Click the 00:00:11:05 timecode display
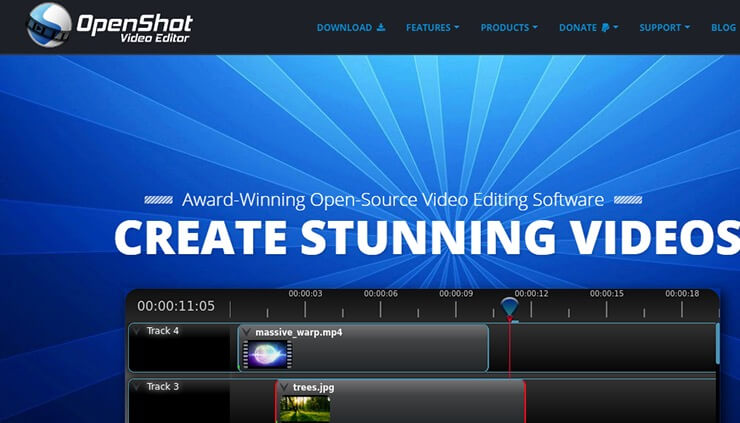Viewport: 740px width, 423px height. (x=176, y=306)
